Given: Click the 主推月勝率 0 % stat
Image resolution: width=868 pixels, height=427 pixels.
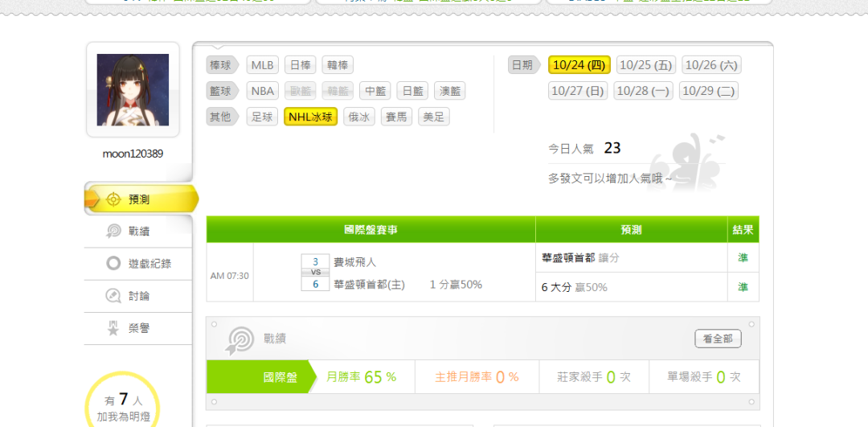Looking at the screenshot, I should click(477, 377).
